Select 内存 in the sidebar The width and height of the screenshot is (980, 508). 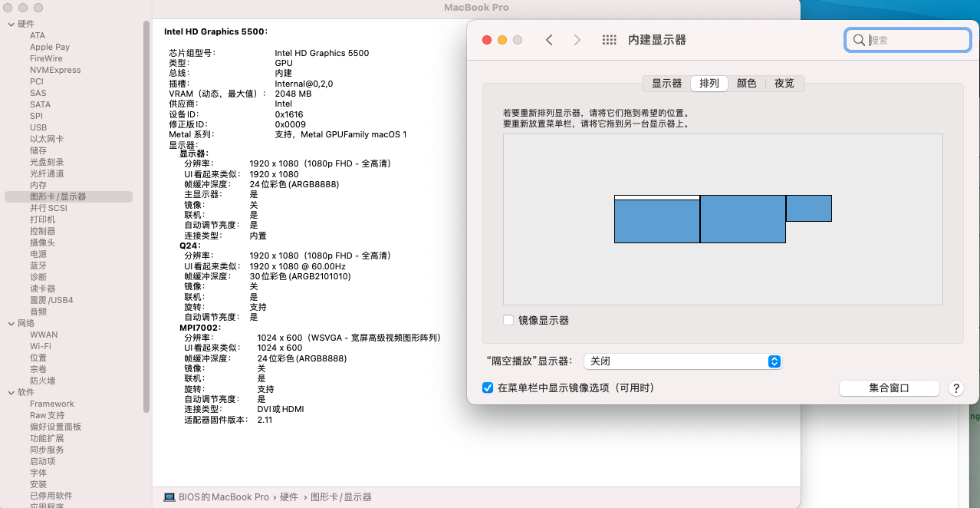38,185
